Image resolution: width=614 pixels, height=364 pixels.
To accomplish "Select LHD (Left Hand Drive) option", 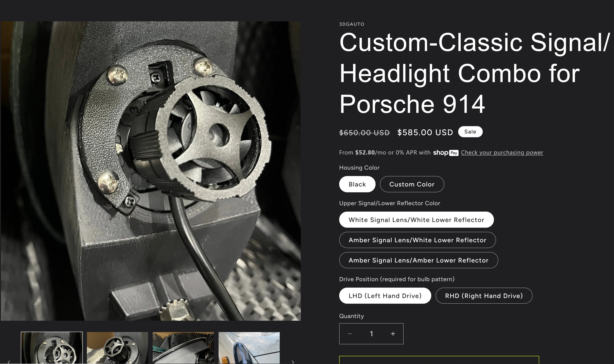I will pyautogui.click(x=385, y=296).
